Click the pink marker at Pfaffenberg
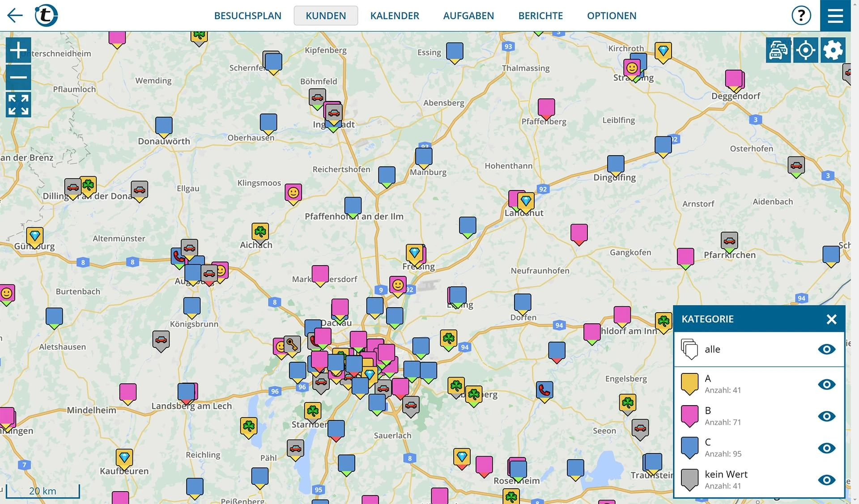The width and height of the screenshot is (859, 504). click(546, 109)
